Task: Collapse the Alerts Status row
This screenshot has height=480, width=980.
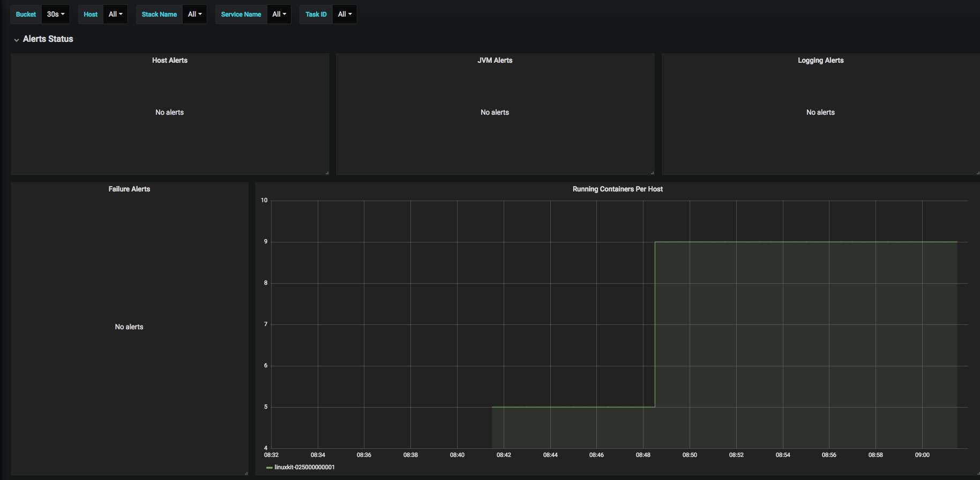Action: point(48,39)
